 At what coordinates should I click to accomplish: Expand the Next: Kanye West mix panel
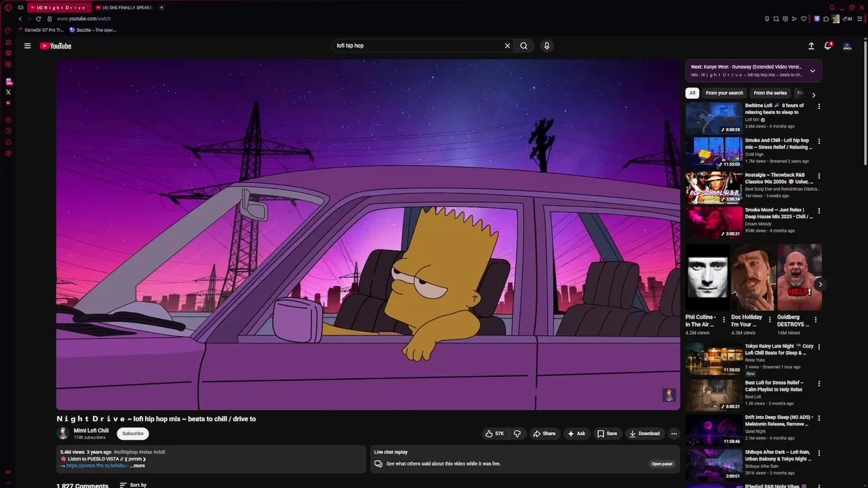coord(812,70)
